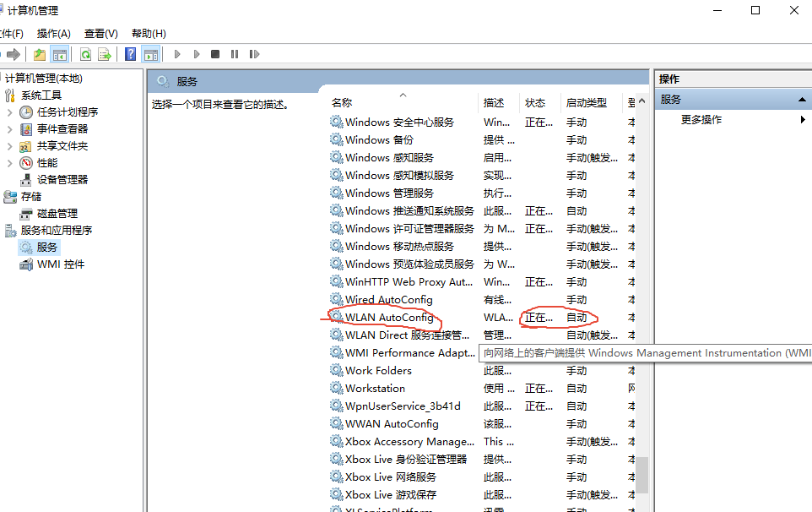Click the up one level folder icon
Screen dimensions: 812x512
(x=40, y=54)
